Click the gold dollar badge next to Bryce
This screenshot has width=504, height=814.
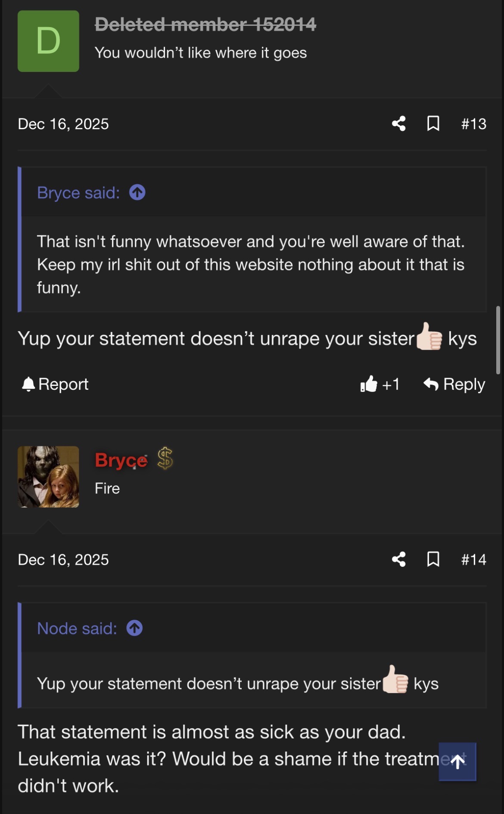tap(165, 458)
